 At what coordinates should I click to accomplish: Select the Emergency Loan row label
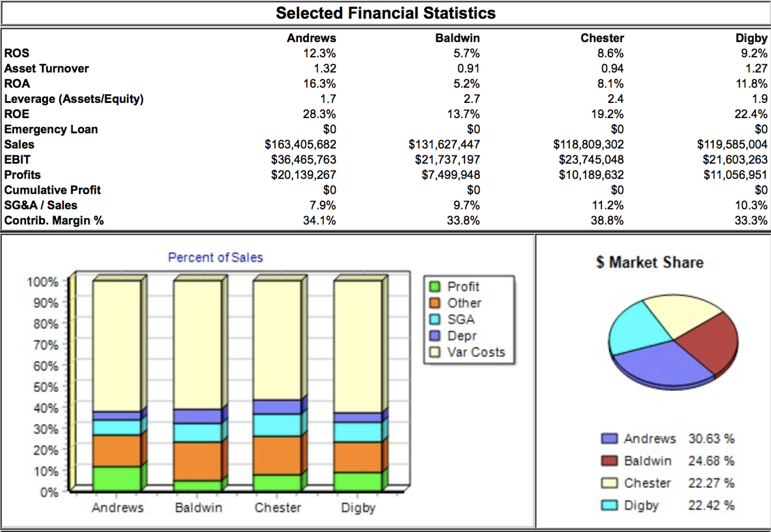coord(51,130)
